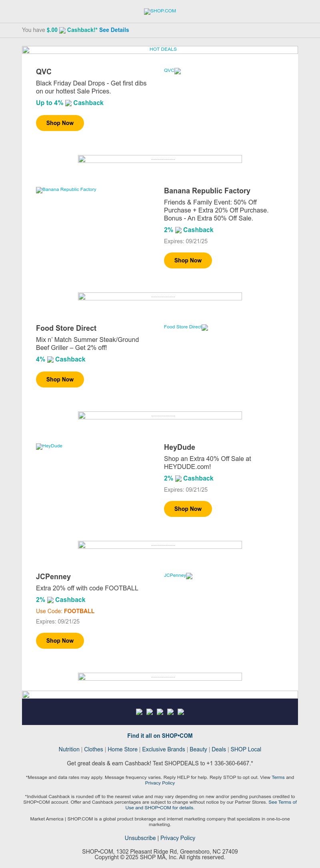
Task: Click the Terms link in the disclaimer
Action: pyautogui.click(x=278, y=777)
